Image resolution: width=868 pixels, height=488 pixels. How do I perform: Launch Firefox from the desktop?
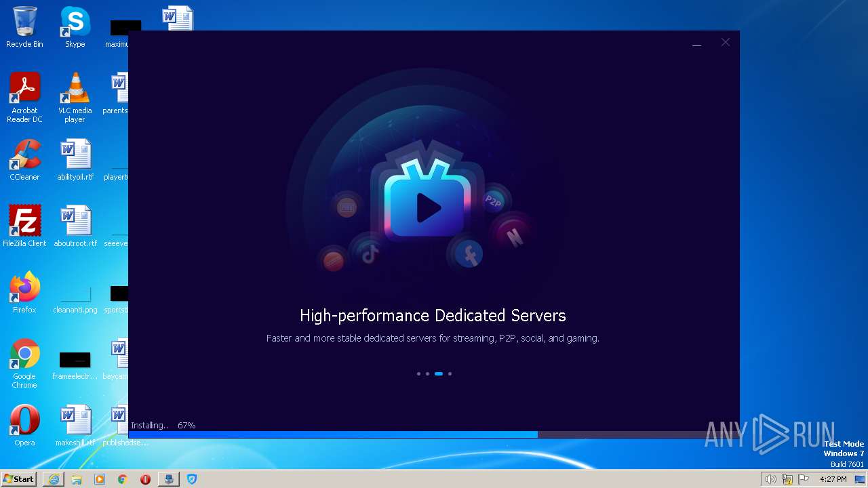[24, 293]
